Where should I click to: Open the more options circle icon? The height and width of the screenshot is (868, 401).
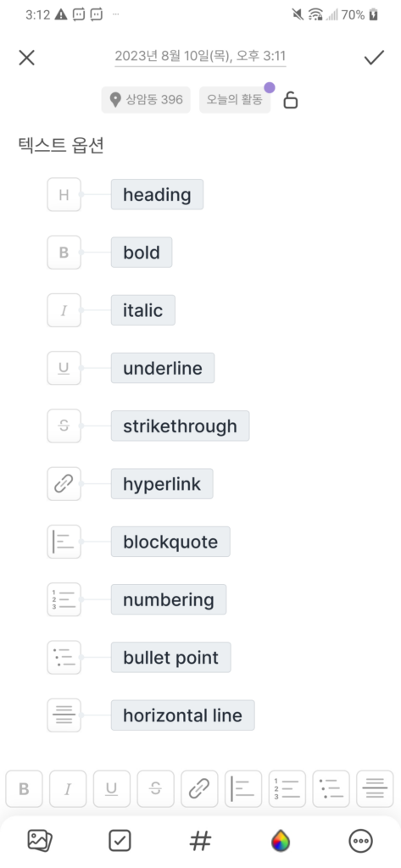(360, 842)
